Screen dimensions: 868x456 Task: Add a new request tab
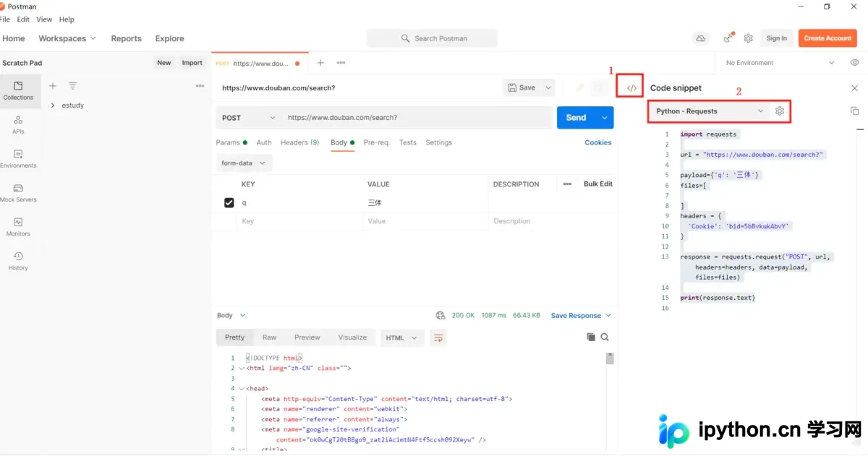click(x=320, y=63)
